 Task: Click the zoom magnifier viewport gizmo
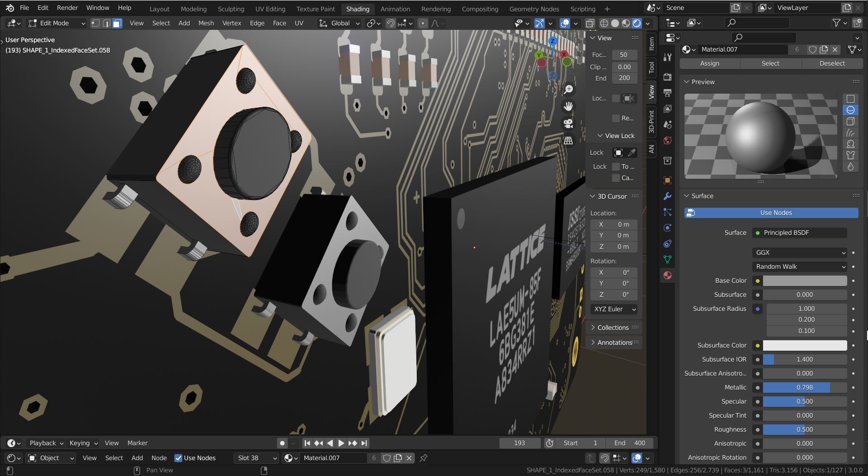coord(568,90)
